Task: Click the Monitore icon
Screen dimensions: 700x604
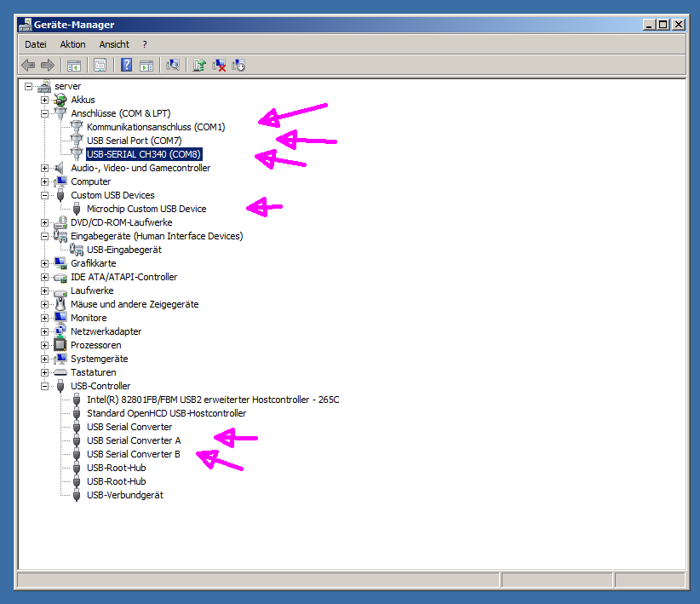Action: coord(60,318)
